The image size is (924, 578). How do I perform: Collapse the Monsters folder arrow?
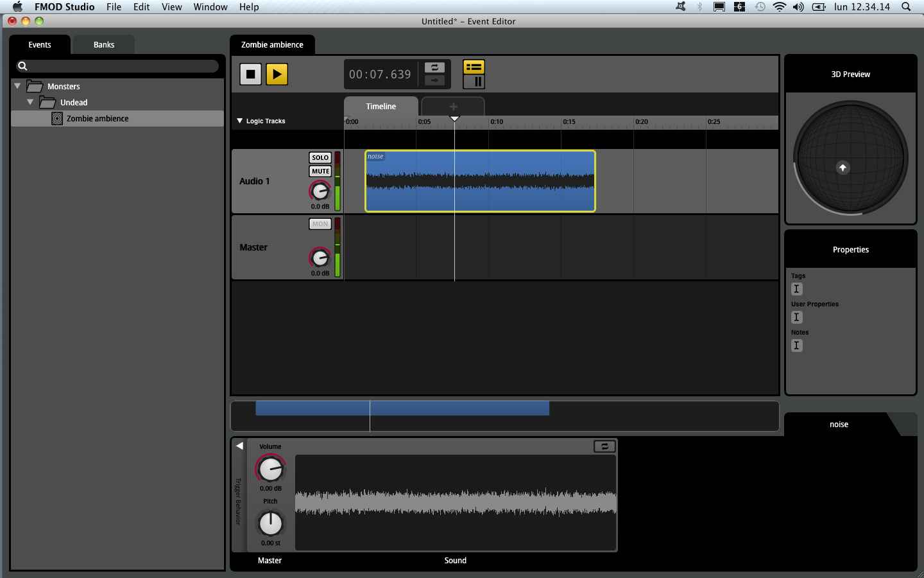[x=17, y=86]
